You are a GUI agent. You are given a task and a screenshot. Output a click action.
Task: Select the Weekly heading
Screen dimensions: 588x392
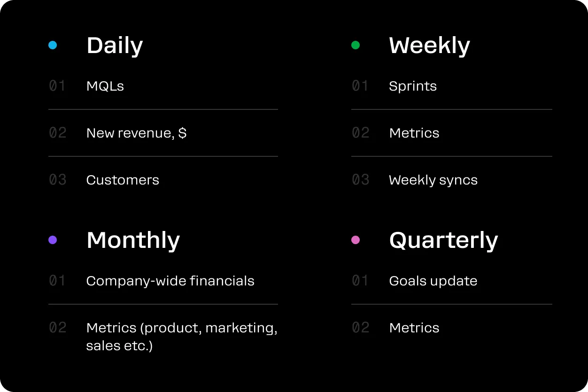pos(429,46)
